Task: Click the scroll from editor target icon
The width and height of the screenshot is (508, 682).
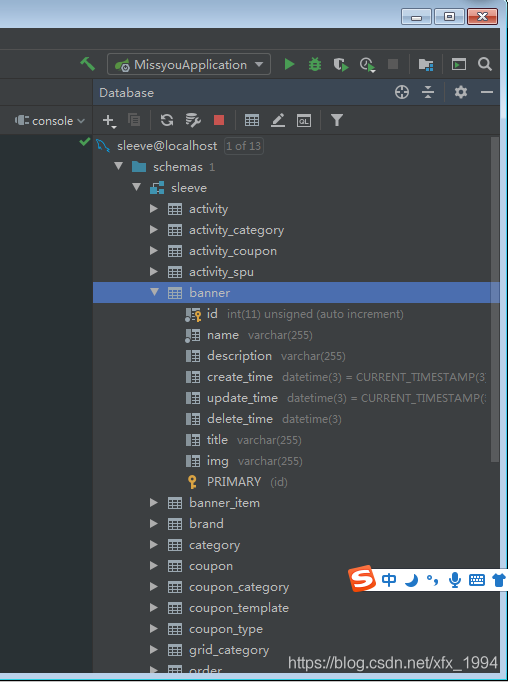Action: (402, 92)
